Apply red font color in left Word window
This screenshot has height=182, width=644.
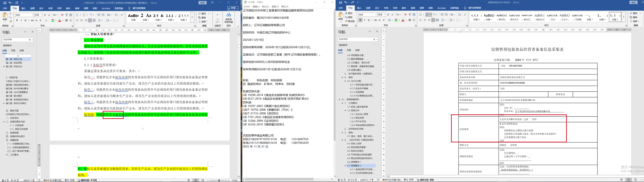(x=59, y=20)
